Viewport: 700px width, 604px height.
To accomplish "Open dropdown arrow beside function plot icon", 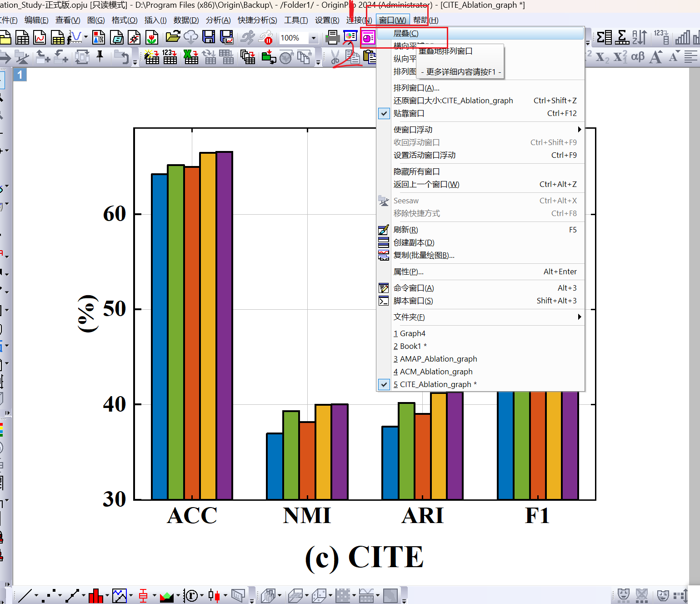I will [86, 38].
